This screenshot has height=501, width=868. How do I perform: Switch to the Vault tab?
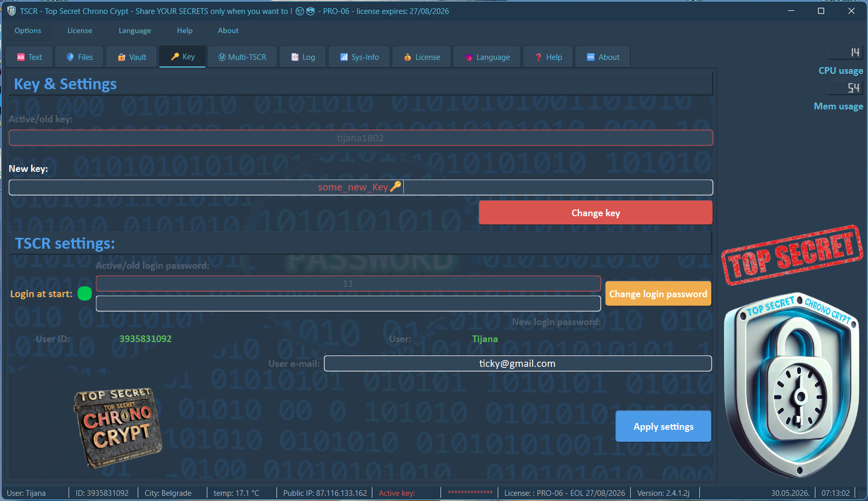[132, 57]
